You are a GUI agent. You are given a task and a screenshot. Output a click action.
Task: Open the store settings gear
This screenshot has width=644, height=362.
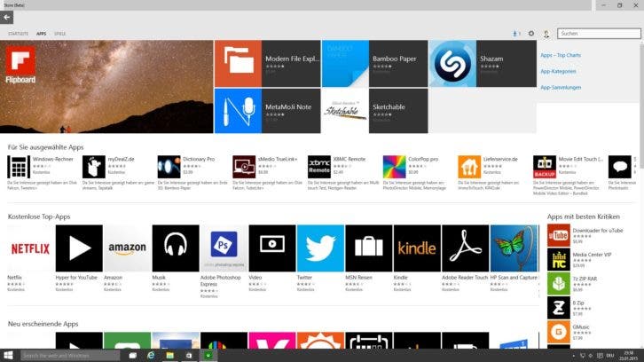pyautogui.click(x=531, y=34)
